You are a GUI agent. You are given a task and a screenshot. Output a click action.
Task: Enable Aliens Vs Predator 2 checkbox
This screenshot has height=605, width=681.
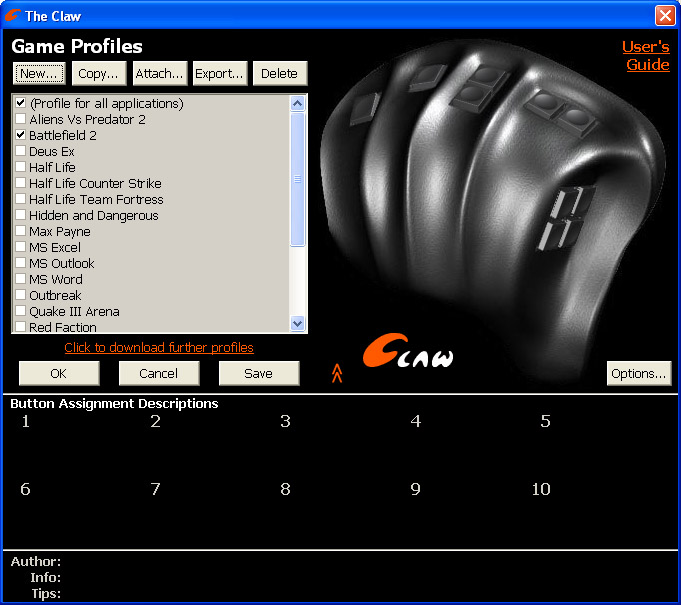(x=20, y=119)
